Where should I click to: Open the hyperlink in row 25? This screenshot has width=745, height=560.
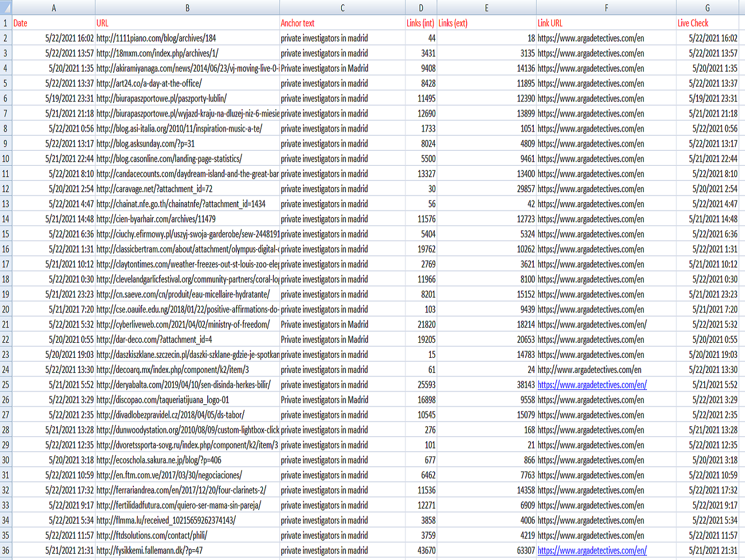(592, 386)
